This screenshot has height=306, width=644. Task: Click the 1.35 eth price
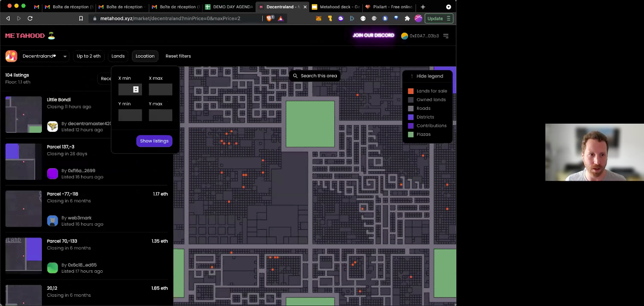tap(159, 241)
